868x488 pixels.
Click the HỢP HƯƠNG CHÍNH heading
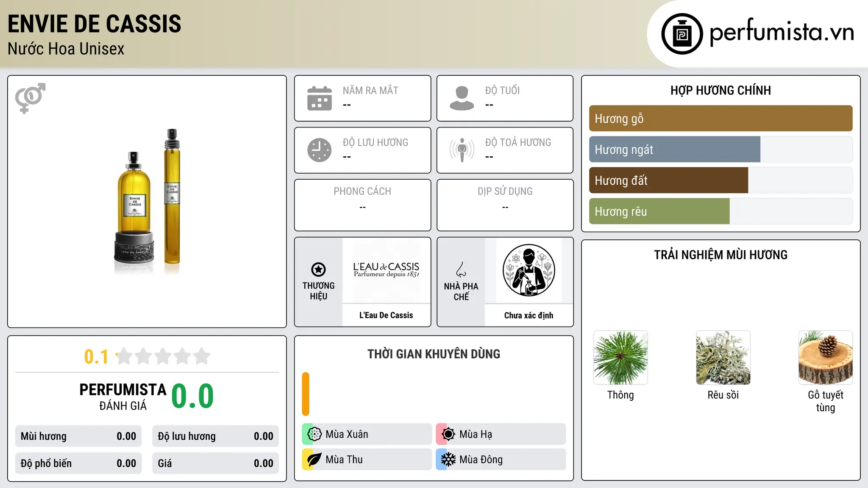(x=721, y=90)
